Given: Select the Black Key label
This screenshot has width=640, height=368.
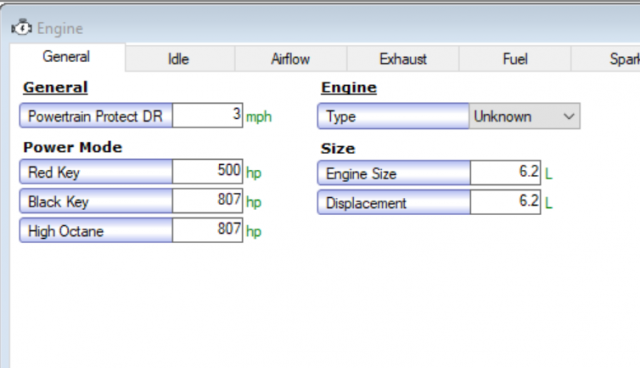Looking at the screenshot, I should click(96, 201).
